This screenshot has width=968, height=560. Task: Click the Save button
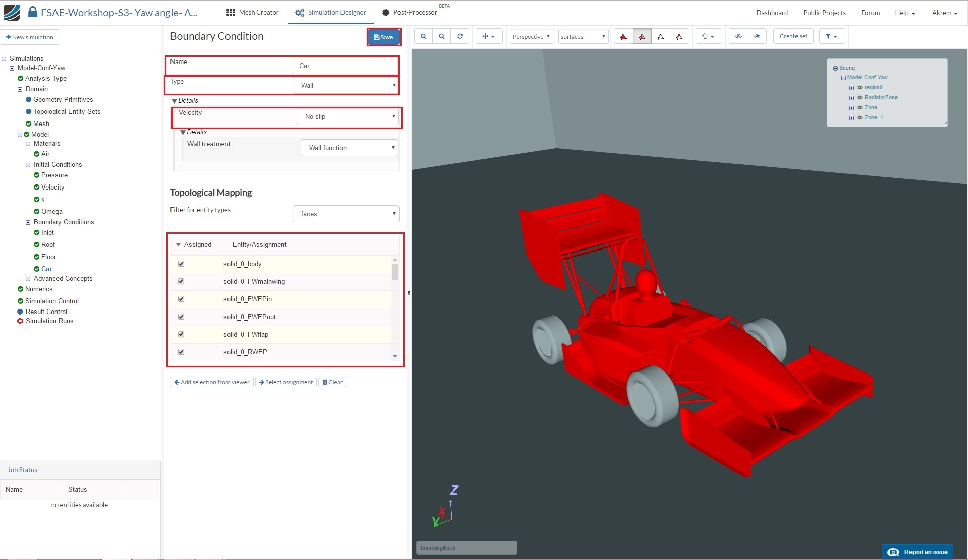point(383,37)
